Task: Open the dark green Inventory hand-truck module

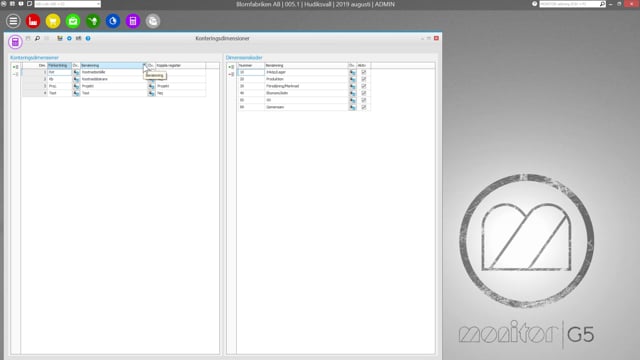Action: (93, 21)
